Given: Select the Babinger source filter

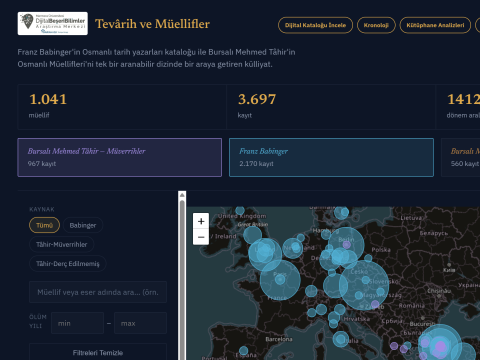Looking at the screenshot, I should pos(83,225).
